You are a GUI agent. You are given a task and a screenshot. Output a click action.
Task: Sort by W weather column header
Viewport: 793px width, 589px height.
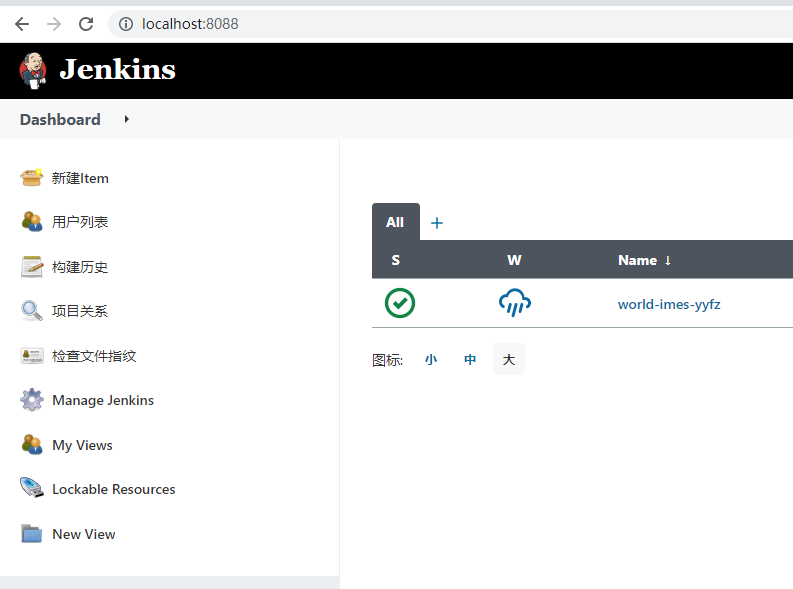point(514,260)
